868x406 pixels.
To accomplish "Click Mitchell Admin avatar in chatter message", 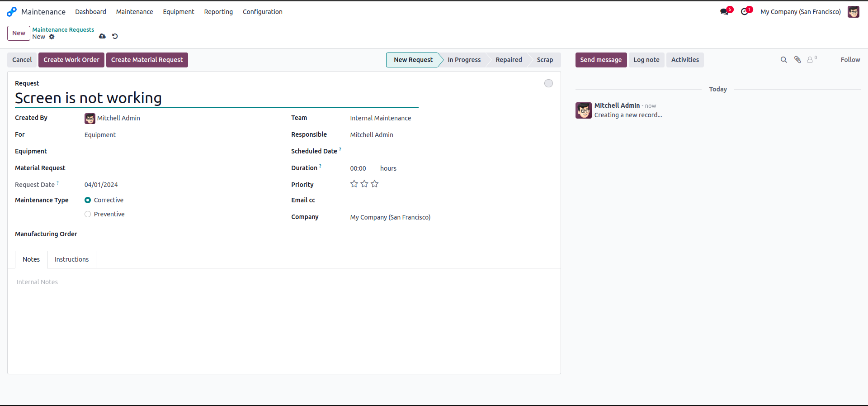I will 584,110.
